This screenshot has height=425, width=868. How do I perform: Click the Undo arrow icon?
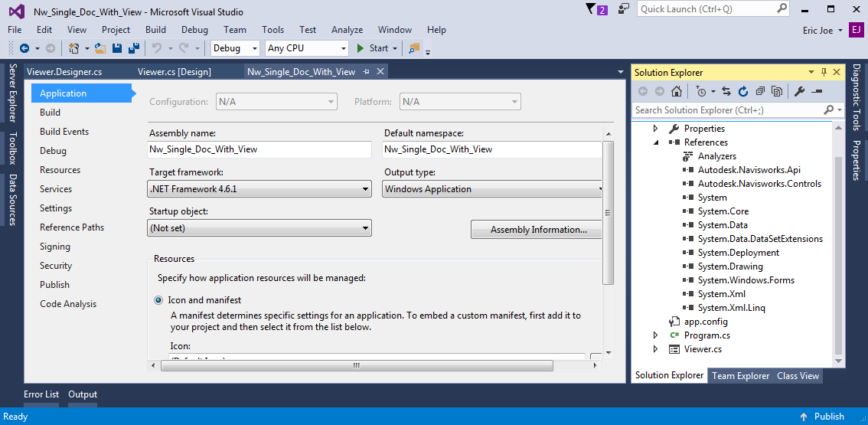coord(157,48)
